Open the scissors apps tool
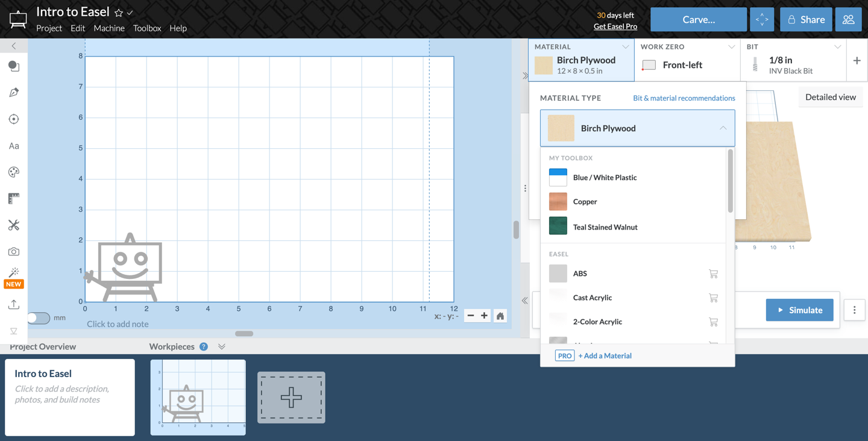This screenshot has width=868, height=441. 13,225
